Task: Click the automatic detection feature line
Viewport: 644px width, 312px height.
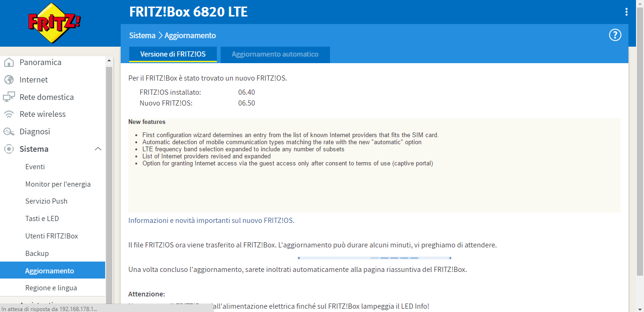Action: [282, 142]
